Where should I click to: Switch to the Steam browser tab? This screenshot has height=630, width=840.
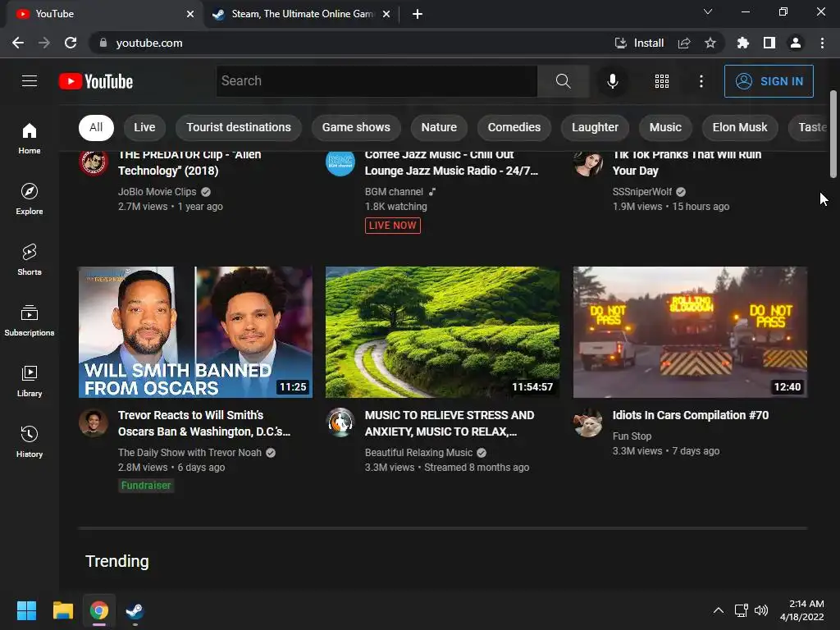[302, 14]
